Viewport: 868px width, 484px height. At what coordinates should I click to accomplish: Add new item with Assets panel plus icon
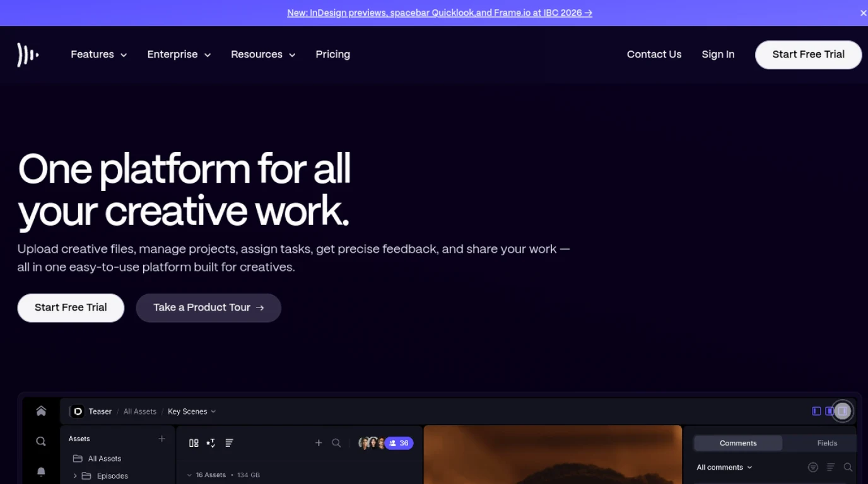pyautogui.click(x=161, y=439)
